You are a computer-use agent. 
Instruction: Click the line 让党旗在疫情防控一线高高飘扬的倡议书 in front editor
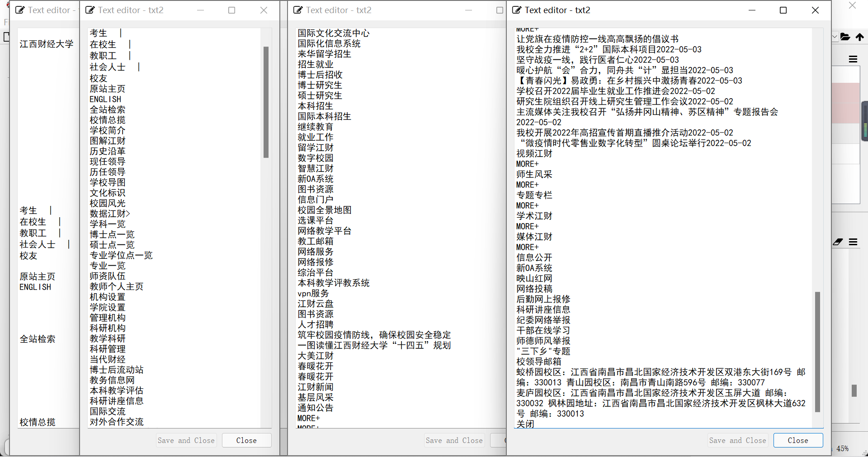click(598, 39)
